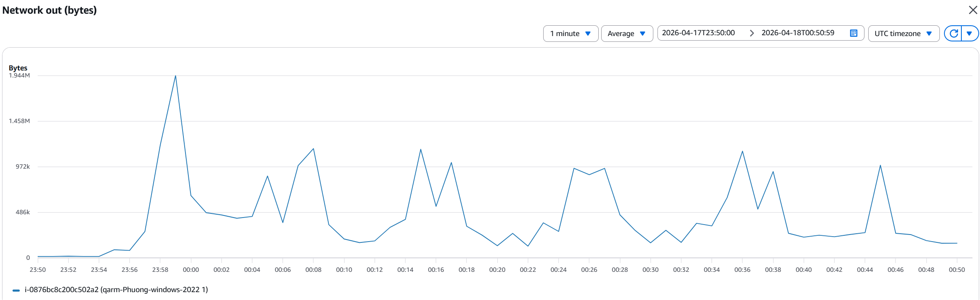Select the 00:50 x-axis time label
Image resolution: width=980 pixels, height=300 pixels.
957,270
